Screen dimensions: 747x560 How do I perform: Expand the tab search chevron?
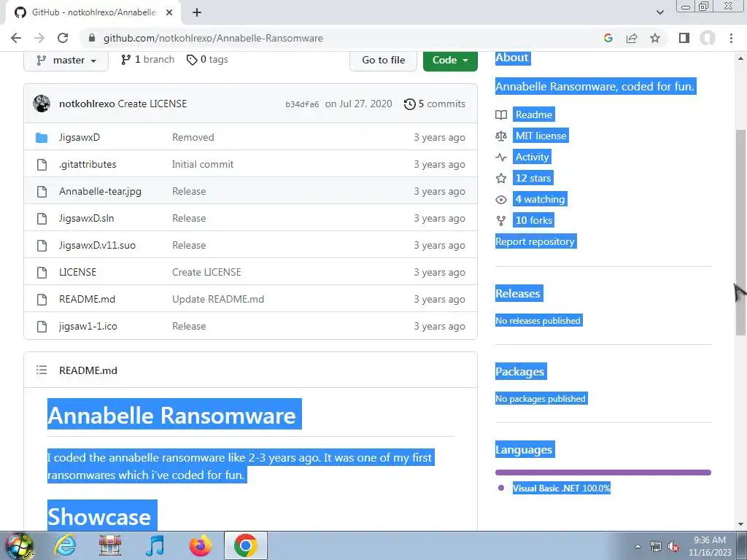[x=659, y=12]
